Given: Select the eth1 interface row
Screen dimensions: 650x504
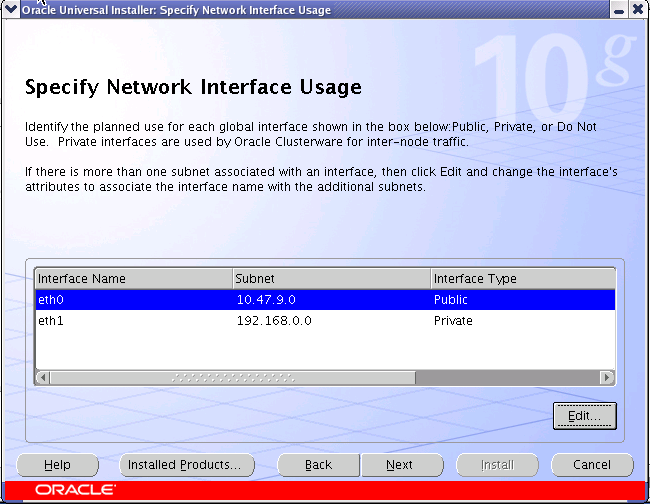Looking at the screenshot, I should click(325, 320).
